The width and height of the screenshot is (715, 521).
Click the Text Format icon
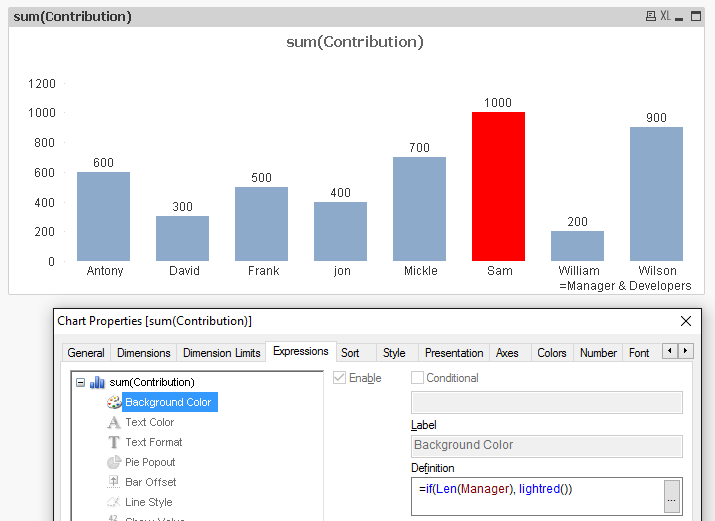pos(114,442)
